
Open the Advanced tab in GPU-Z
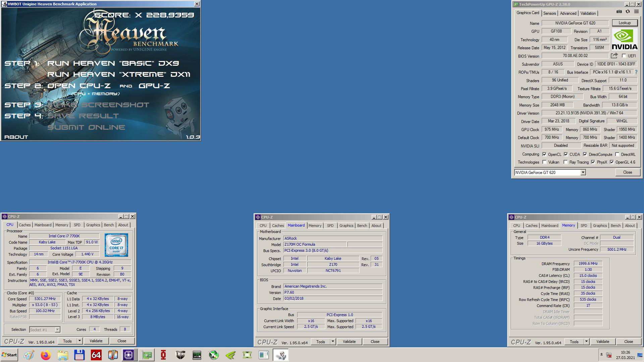click(x=568, y=13)
